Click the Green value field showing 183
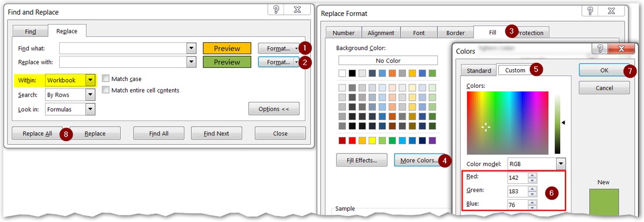The height and width of the screenshot is (222, 644). (517, 191)
